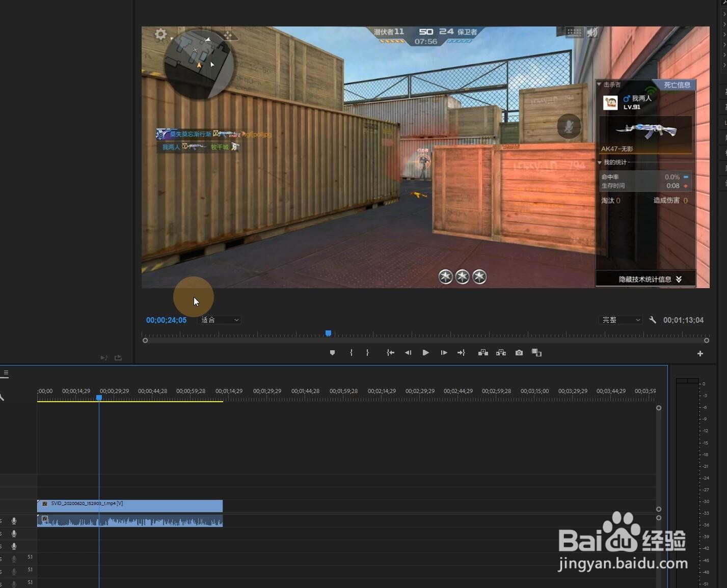Open program monitor wrench settings

[653, 320]
